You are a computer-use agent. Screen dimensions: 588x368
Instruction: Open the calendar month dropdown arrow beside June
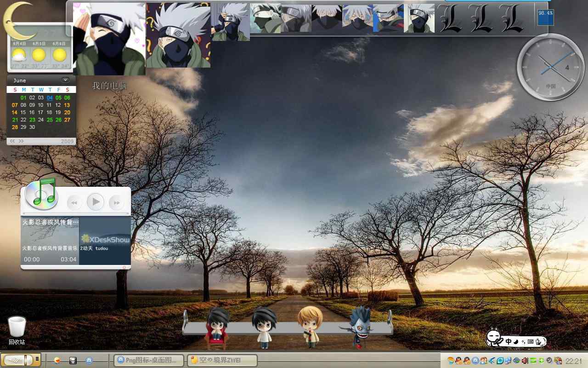[65, 80]
